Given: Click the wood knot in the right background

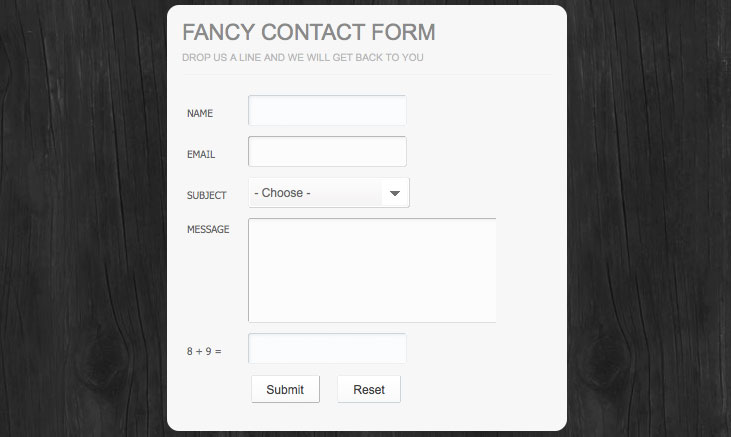Looking at the screenshot, I should point(606,360).
